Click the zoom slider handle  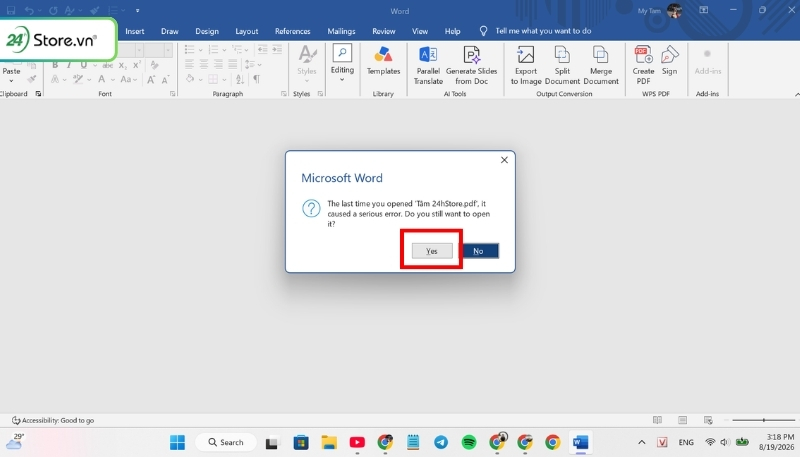pos(764,420)
